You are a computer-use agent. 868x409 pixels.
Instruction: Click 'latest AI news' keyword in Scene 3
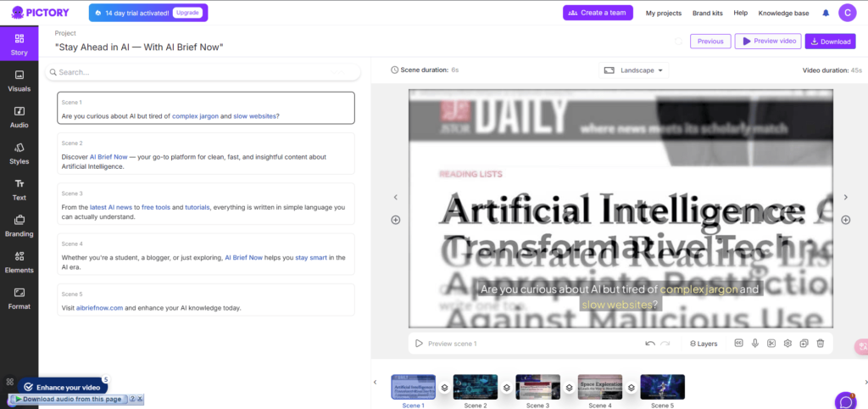(111, 207)
